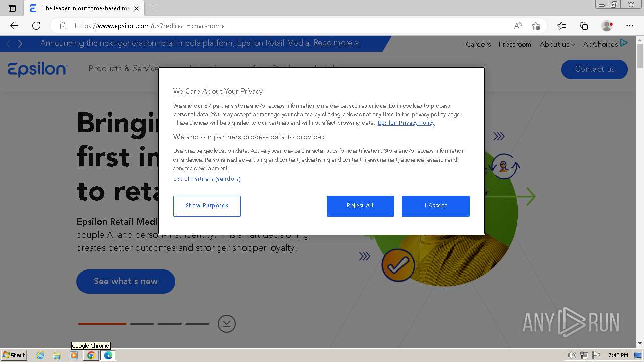
Task: Click the Action Center flag tray icon
Action: (596, 355)
